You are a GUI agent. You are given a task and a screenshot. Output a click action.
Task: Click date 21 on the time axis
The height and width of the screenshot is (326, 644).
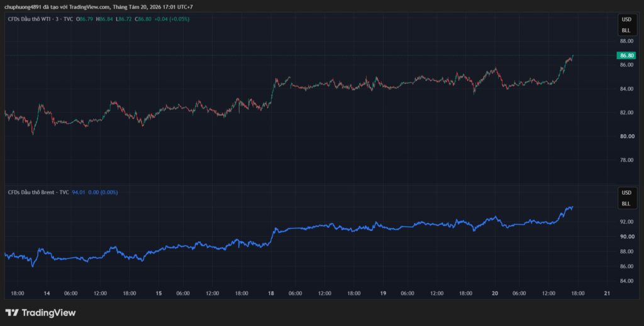click(x=607, y=293)
